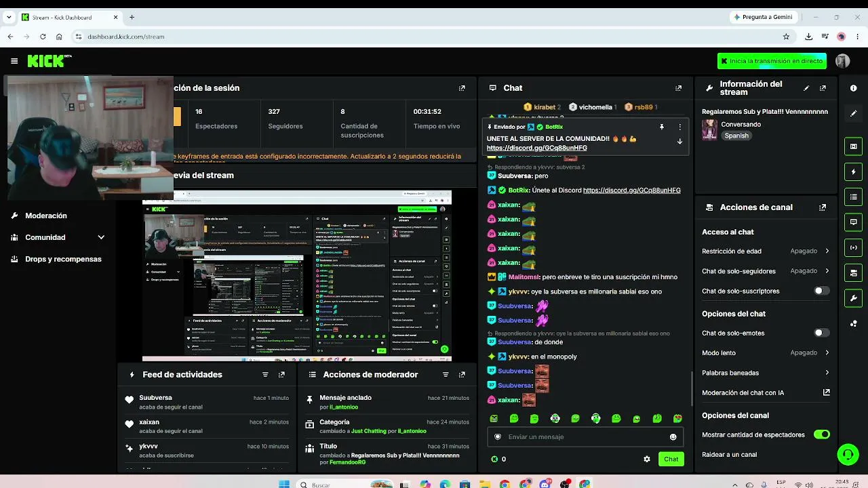
Task: Disable Mostrar cantidad de espectadores switch
Action: pyautogui.click(x=821, y=434)
